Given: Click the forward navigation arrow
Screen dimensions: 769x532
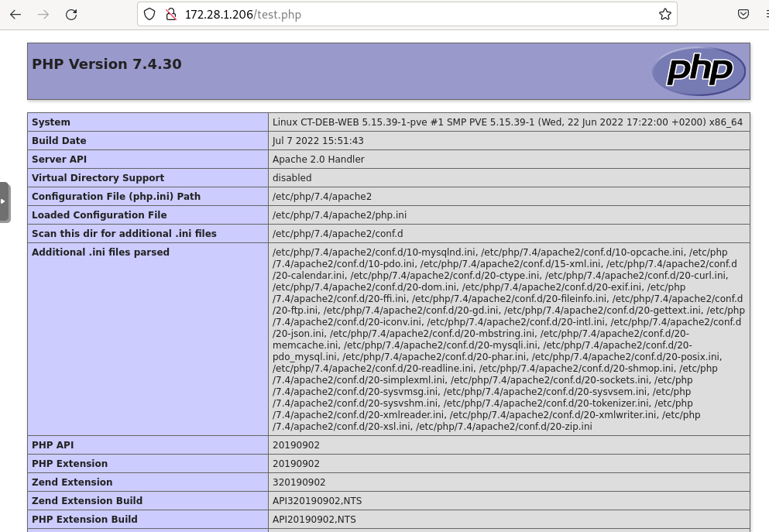Looking at the screenshot, I should (x=43, y=14).
